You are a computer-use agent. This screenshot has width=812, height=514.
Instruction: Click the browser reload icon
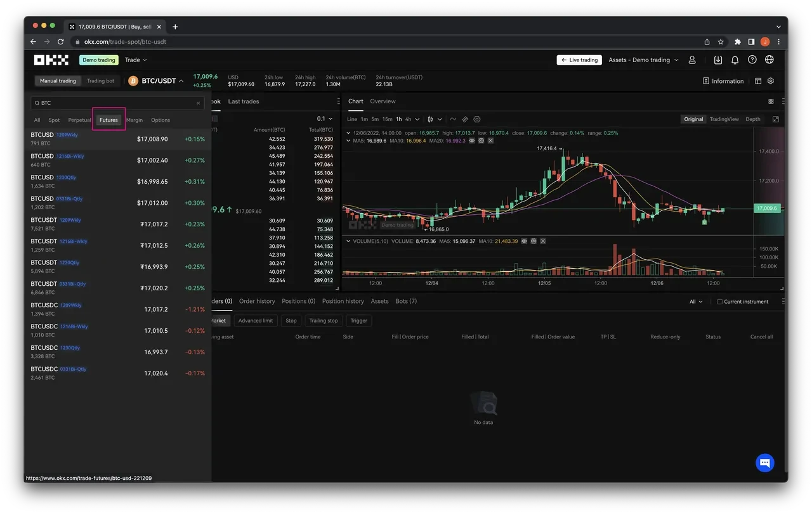pyautogui.click(x=61, y=42)
